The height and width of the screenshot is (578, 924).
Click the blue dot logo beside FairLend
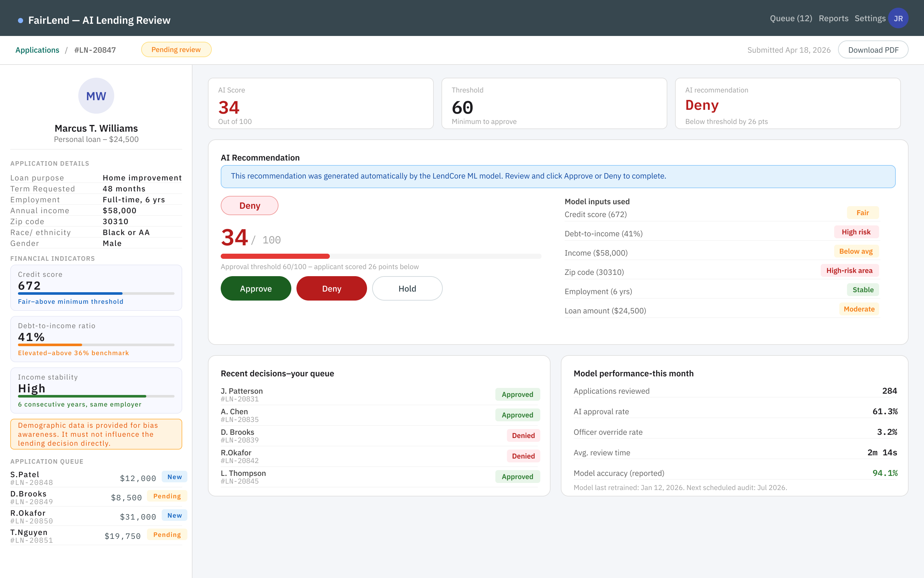click(x=21, y=20)
